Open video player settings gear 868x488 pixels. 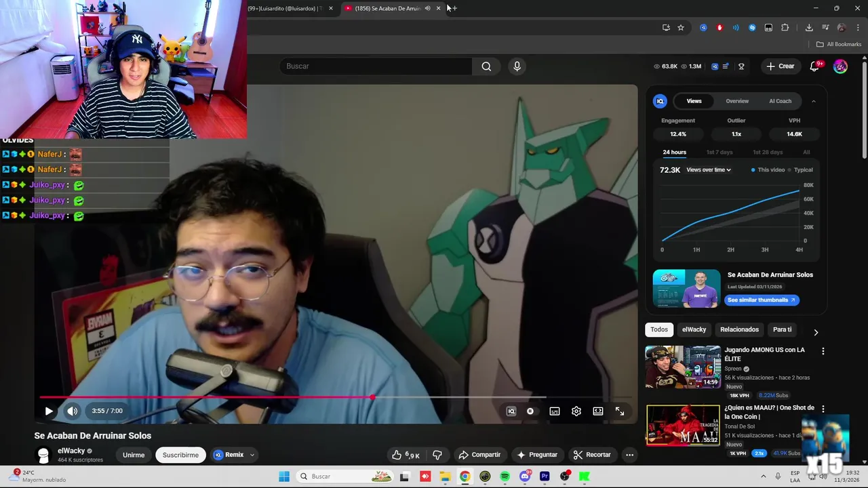(576, 411)
